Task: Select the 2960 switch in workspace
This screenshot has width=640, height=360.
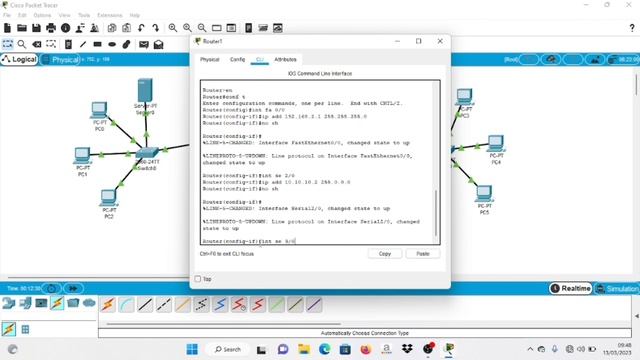Action: (x=146, y=154)
